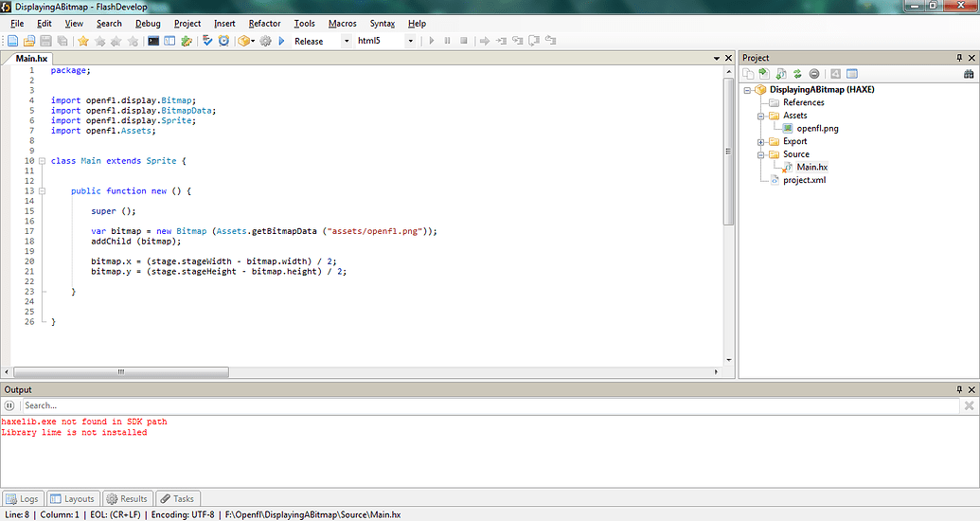Fold the function new block on line 13
The width and height of the screenshot is (980, 521).
coord(42,190)
